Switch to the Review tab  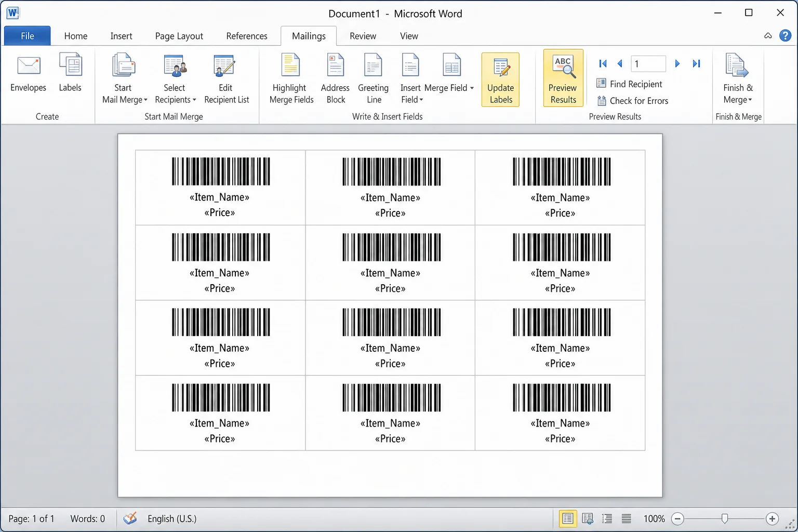(363, 36)
